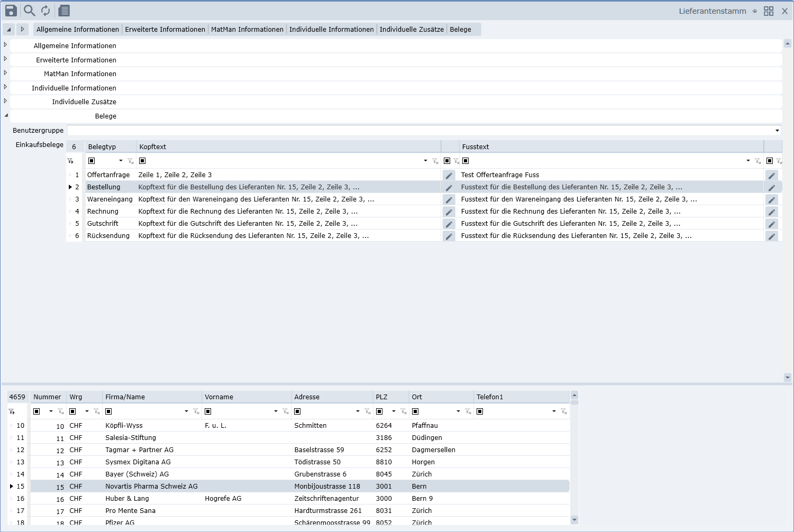
Task: Toggle the Firma/Name filter checkbox
Action: click(x=108, y=411)
